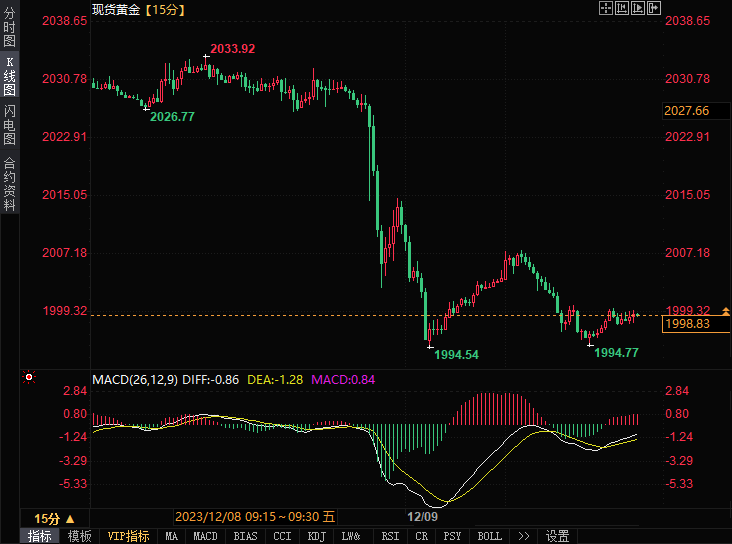The image size is (732, 544).
Task: Click the 1994.77 low price label
Action: pos(616,353)
